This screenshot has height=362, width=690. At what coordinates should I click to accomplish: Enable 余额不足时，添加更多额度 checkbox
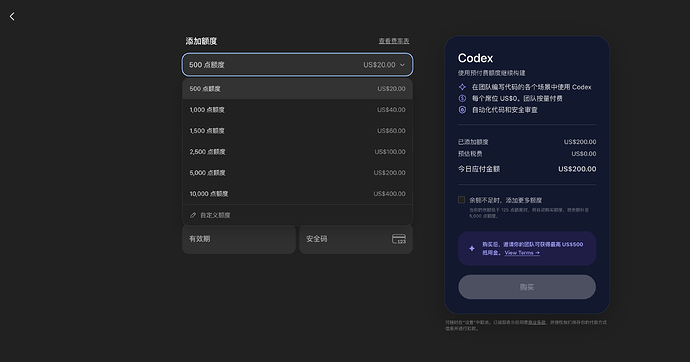[461, 200]
